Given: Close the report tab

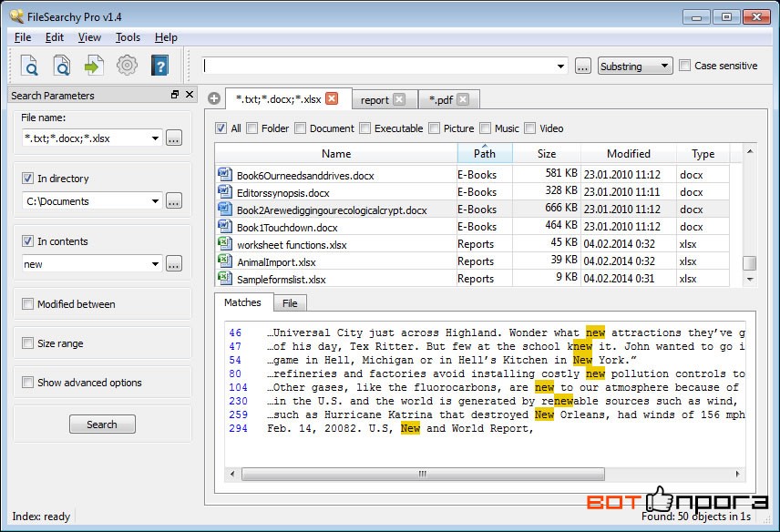Looking at the screenshot, I should coord(399,99).
